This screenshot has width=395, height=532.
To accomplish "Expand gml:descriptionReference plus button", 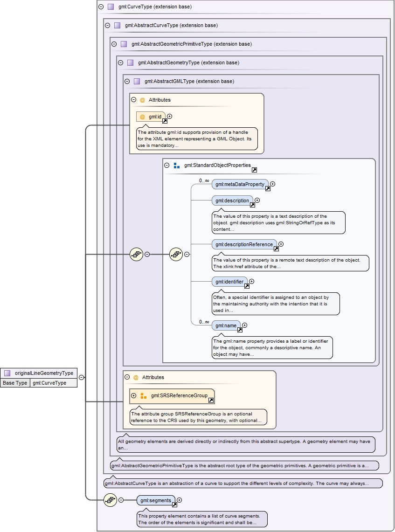I will (x=281, y=244).
